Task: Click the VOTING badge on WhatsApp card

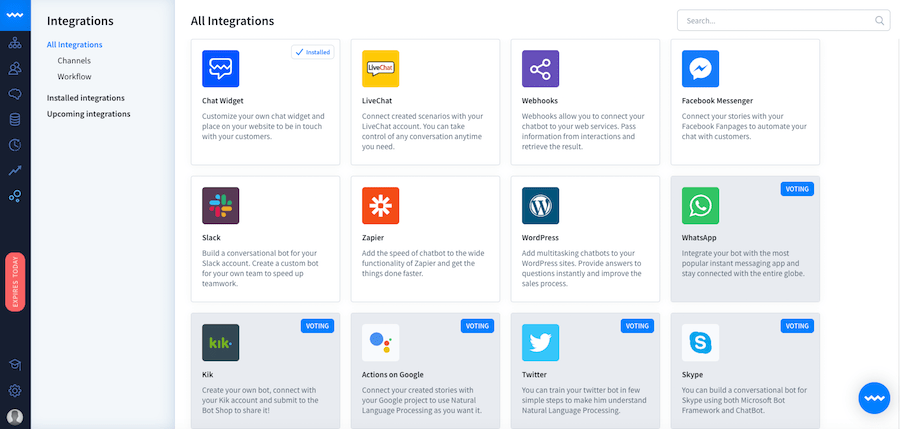Action: coord(797,189)
